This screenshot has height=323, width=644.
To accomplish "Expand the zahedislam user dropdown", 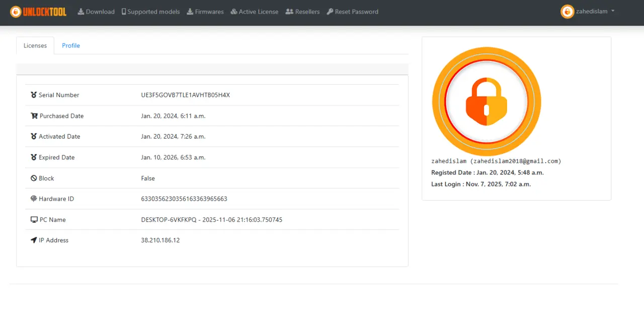I will point(588,12).
